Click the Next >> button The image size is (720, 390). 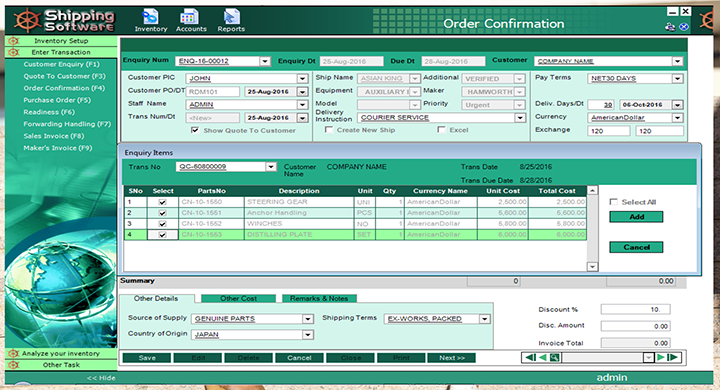pos(451,358)
